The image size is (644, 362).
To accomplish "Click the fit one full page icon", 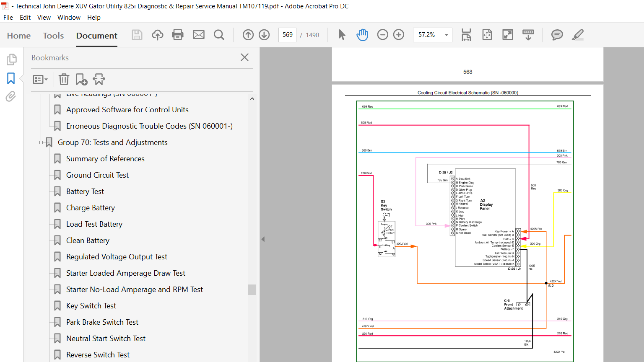I will pos(487,35).
